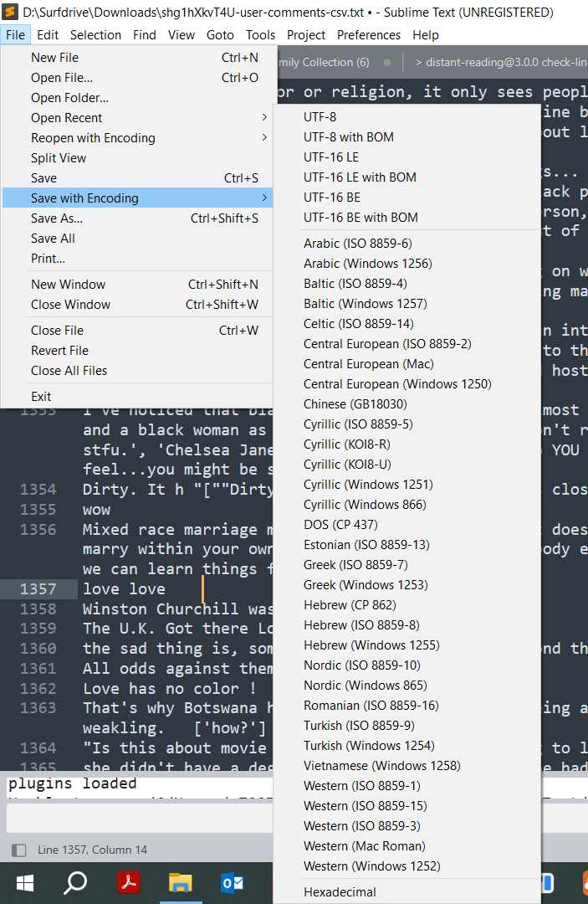Choose Western (Mac Roman) encoding

click(407, 846)
